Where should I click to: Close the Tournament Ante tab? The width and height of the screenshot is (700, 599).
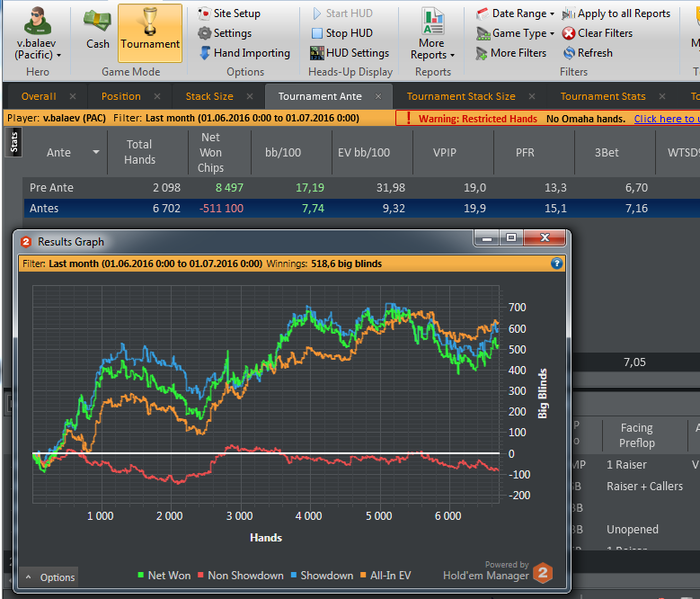pyautogui.click(x=378, y=96)
